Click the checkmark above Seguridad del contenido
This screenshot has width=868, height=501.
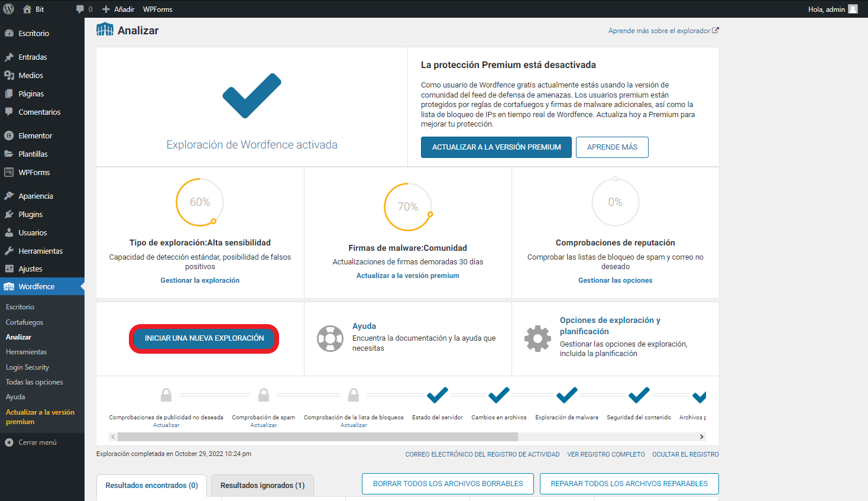[x=639, y=395]
